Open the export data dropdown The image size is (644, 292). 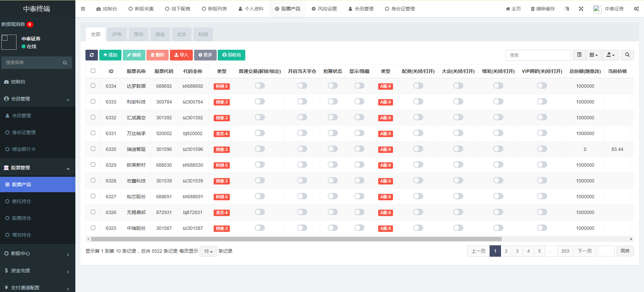610,55
